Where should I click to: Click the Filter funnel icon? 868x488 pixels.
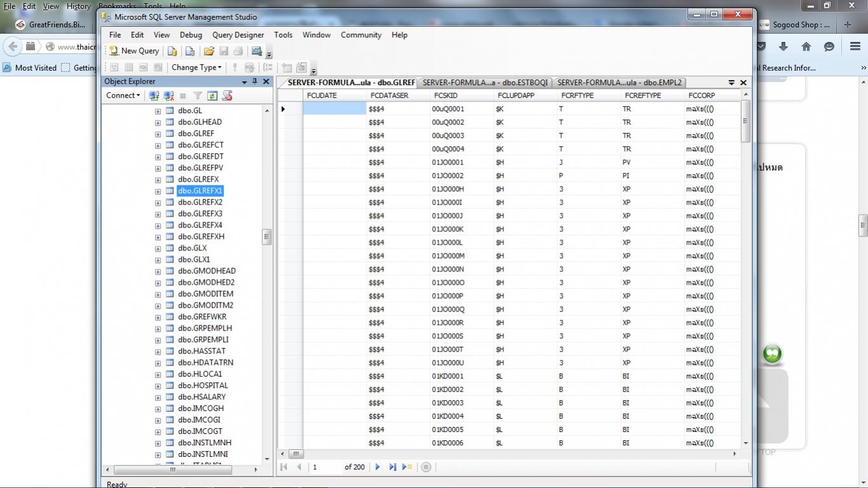pyautogui.click(x=198, y=95)
